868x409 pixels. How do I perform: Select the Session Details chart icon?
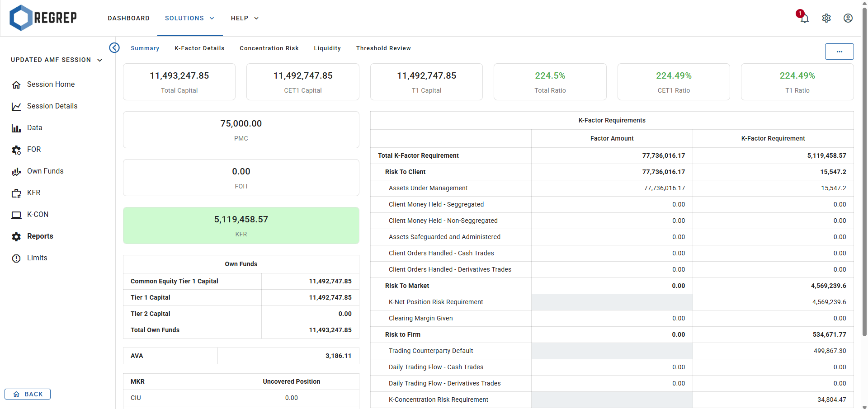click(16, 106)
